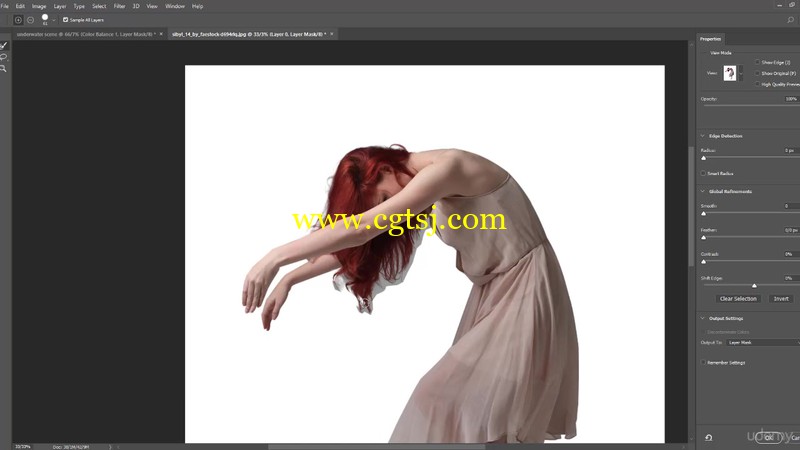Image resolution: width=800 pixels, height=450 pixels.
Task: Open the status bar info arrow
Action: (110, 447)
